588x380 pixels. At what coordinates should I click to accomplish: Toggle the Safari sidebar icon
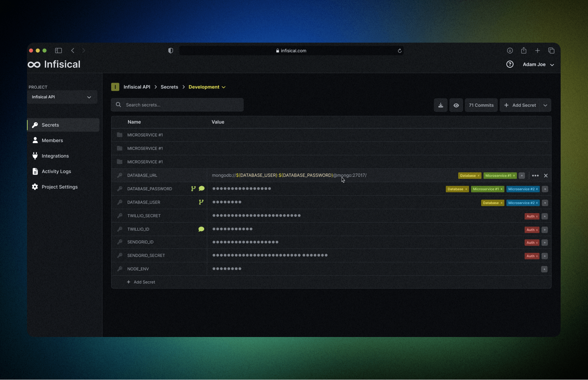(x=58, y=51)
